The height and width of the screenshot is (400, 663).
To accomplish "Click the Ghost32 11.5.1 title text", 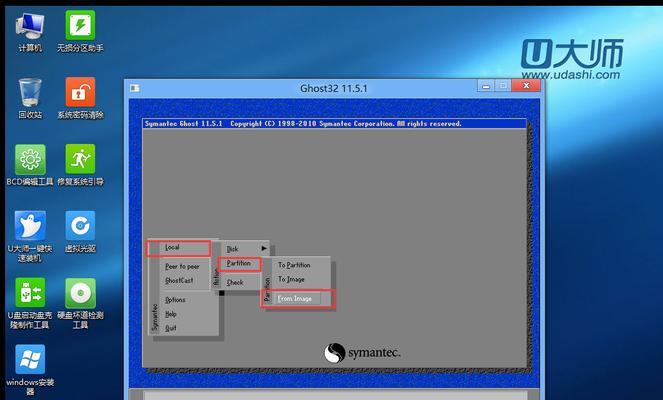I will [x=334, y=88].
